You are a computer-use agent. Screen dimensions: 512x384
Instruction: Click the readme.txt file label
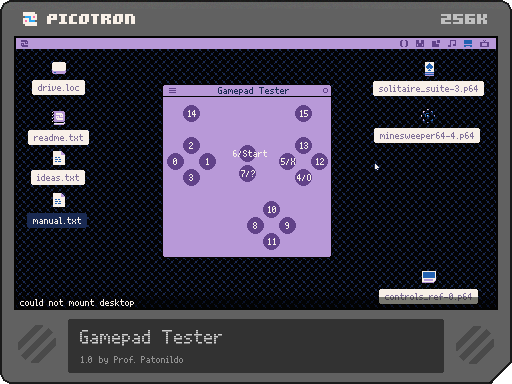[58, 138]
